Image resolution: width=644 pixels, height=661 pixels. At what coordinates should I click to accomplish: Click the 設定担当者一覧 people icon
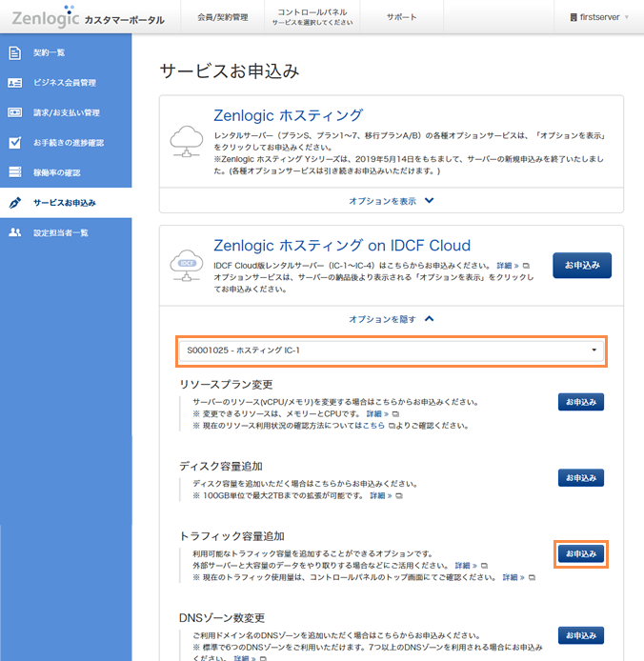(x=14, y=232)
